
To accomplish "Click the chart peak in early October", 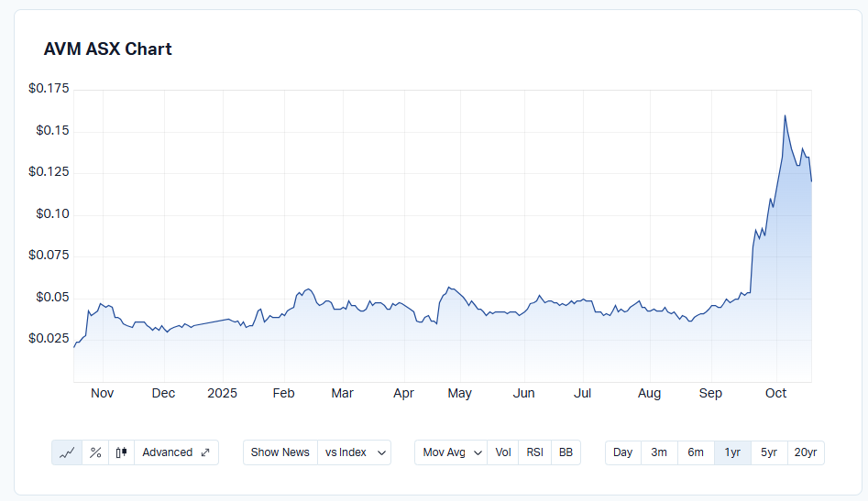I will (x=786, y=116).
